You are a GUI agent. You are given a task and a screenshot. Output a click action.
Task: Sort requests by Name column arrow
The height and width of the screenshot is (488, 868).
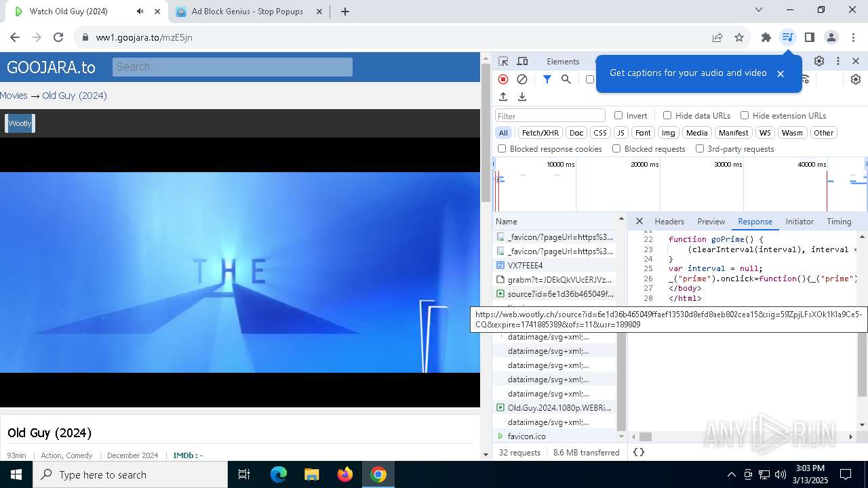point(620,219)
